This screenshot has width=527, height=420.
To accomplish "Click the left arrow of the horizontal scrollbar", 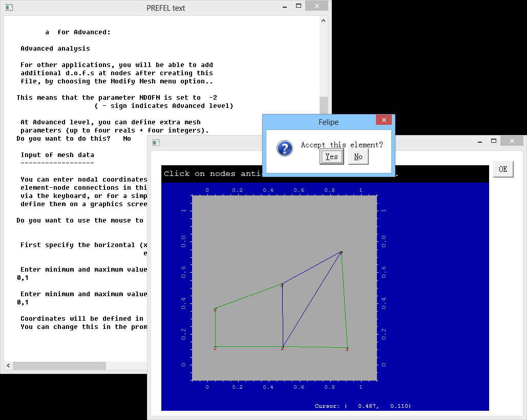I will click(8, 366).
